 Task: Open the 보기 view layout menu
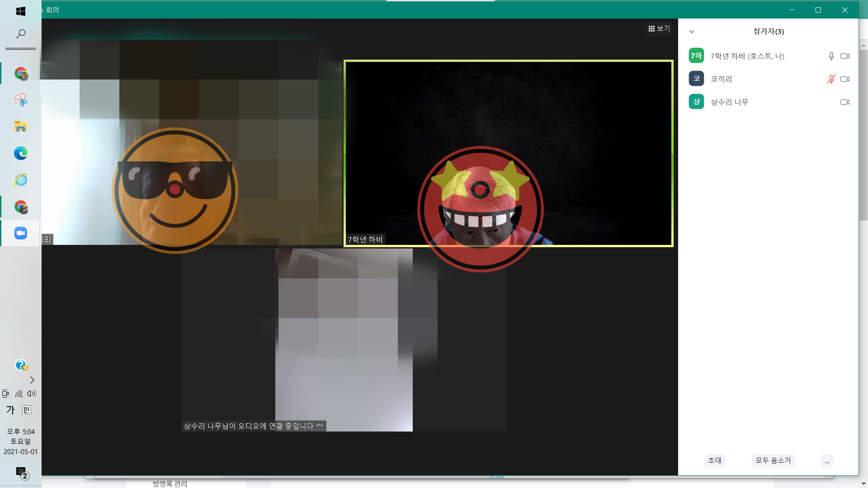coord(659,28)
